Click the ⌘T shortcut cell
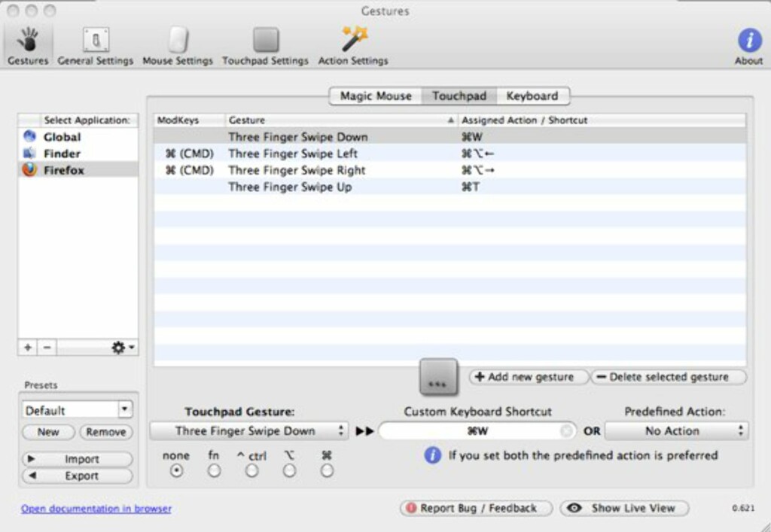The image size is (771, 532). tap(471, 187)
